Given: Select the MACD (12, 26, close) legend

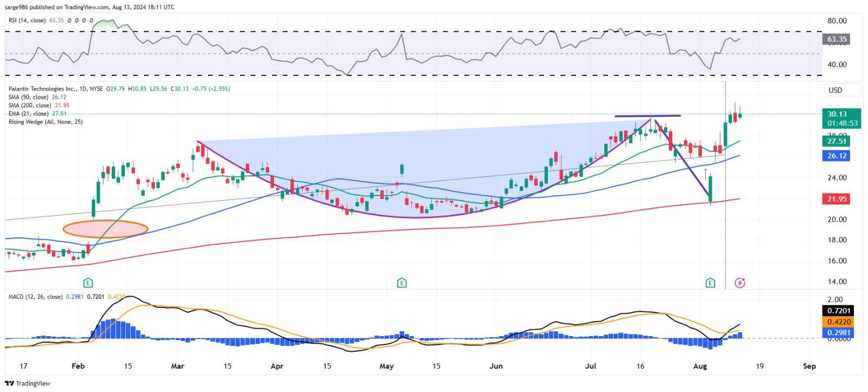Looking at the screenshot, I should coord(35,297).
